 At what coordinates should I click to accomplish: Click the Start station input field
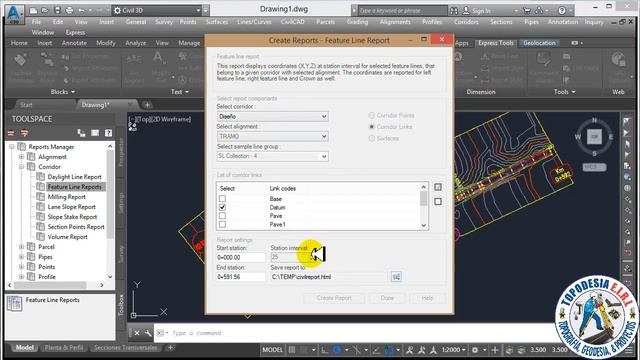[241, 258]
